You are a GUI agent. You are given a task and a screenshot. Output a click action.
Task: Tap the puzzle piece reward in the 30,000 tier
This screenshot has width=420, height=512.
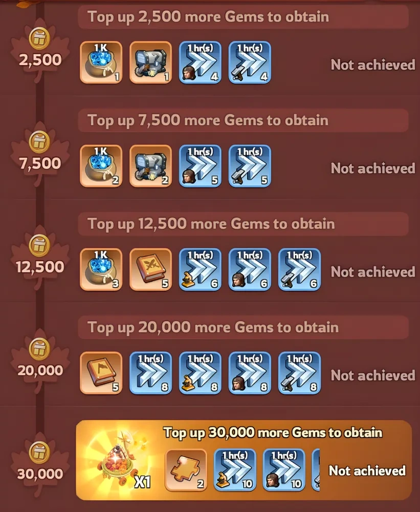point(186,470)
